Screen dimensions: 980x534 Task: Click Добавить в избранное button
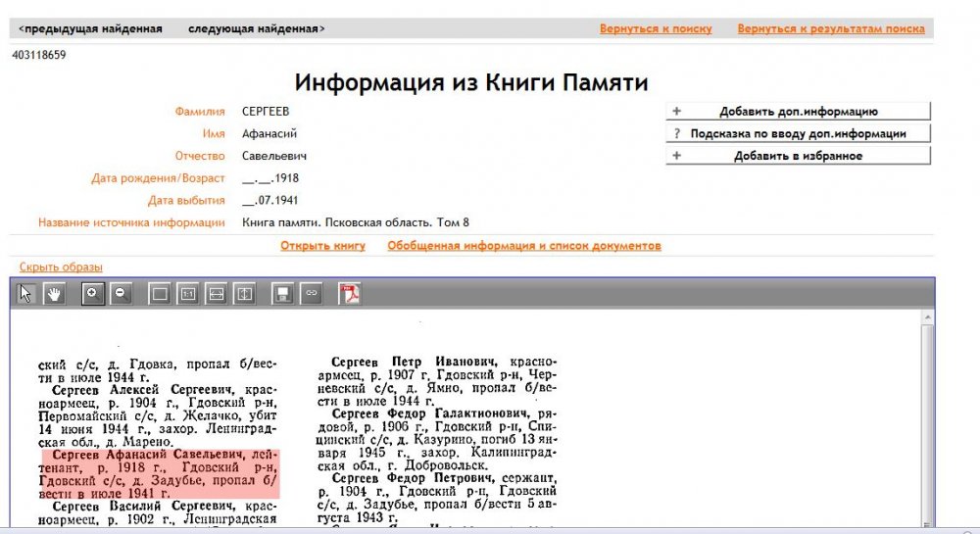coord(798,156)
